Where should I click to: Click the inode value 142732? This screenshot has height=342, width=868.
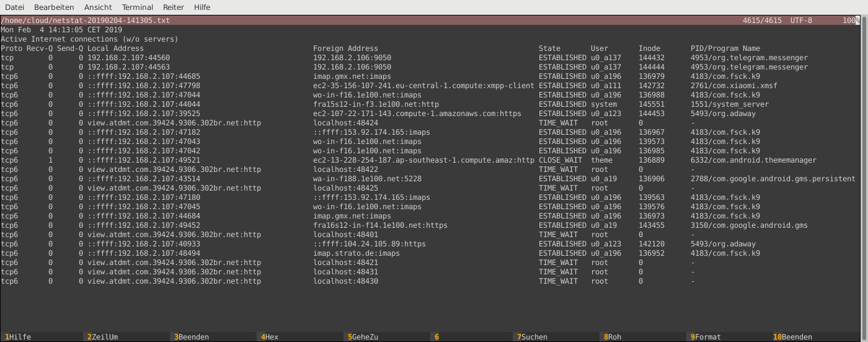pyautogui.click(x=652, y=86)
